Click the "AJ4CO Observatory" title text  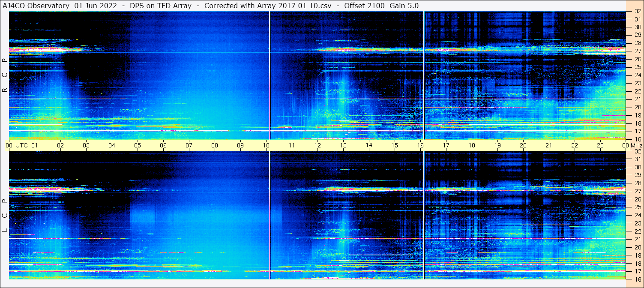36,6
